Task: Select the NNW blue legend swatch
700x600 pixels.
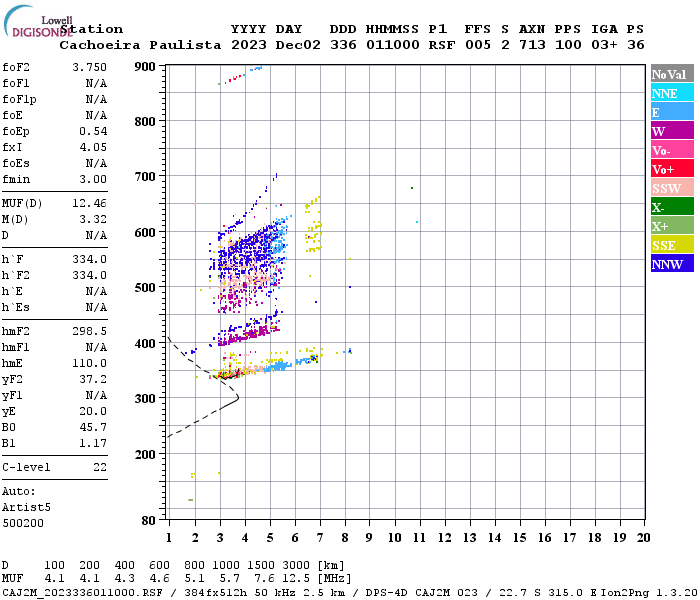Action: 672,263
